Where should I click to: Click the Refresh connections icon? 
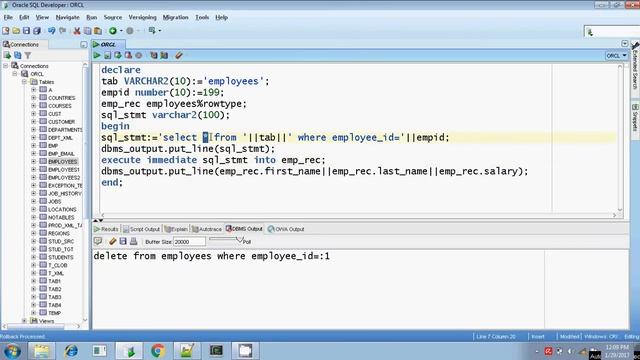click(18, 55)
